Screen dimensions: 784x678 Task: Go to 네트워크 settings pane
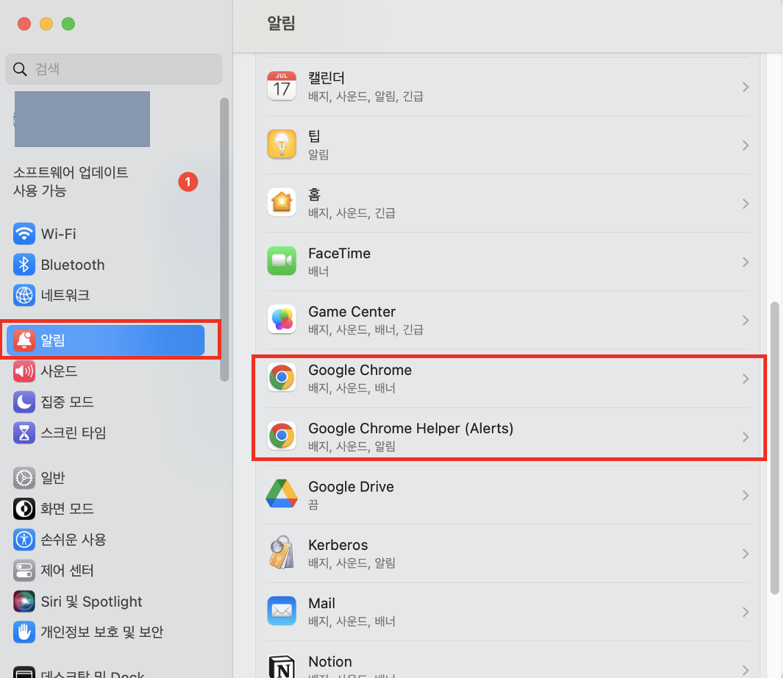click(105, 295)
